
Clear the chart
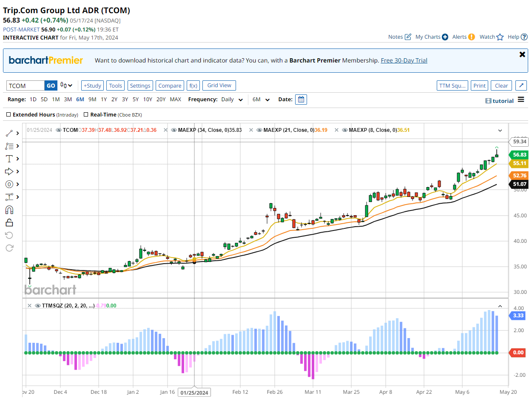tap(501, 85)
